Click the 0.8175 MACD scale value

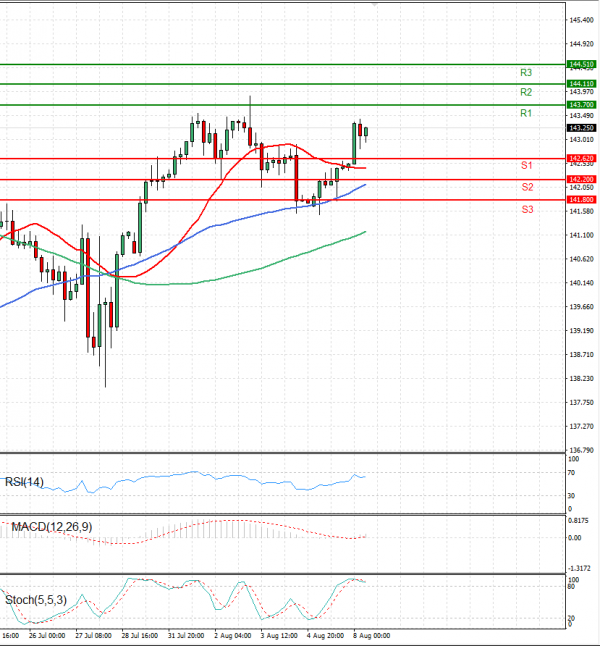point(578,521)
